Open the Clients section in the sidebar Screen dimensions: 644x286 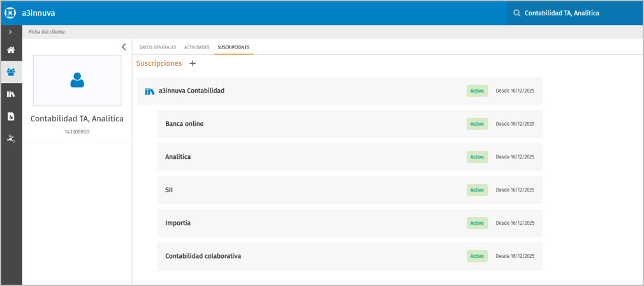(11, 72)
